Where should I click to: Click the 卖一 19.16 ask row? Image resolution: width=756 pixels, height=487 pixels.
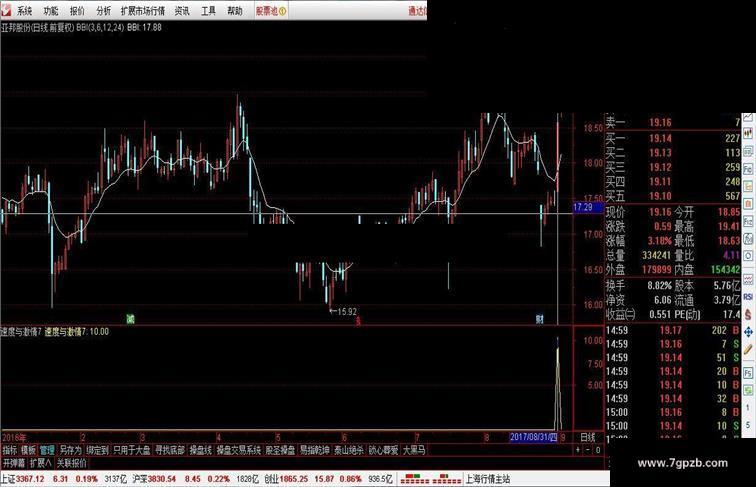coord(673,122)
